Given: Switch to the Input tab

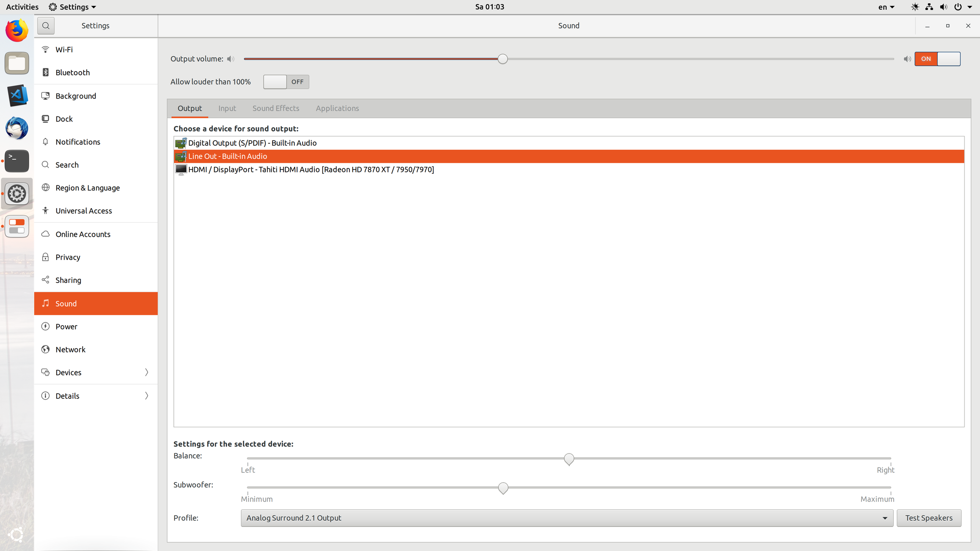Looking at the screenshot, I should point(227,108).
